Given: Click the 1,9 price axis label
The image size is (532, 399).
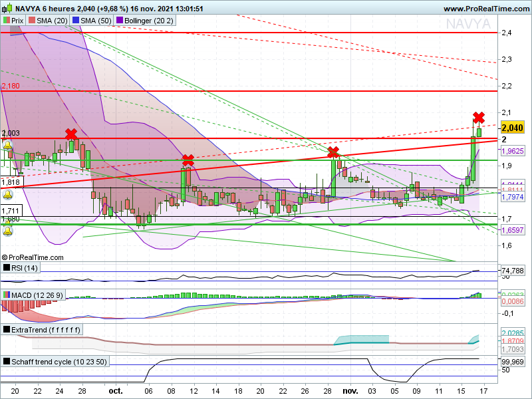Looking at the screenshot, I should (x=507, y=166).
